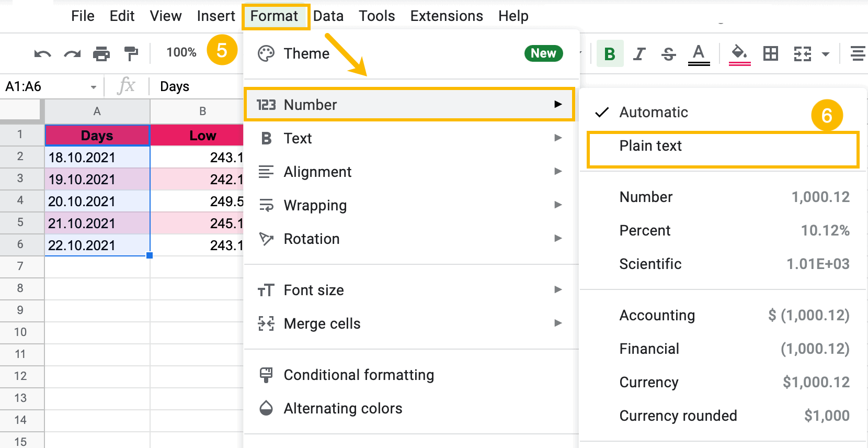868x448 pixels.
Task: Open the merge type dropdown arrow
Action: click(826, 54)
